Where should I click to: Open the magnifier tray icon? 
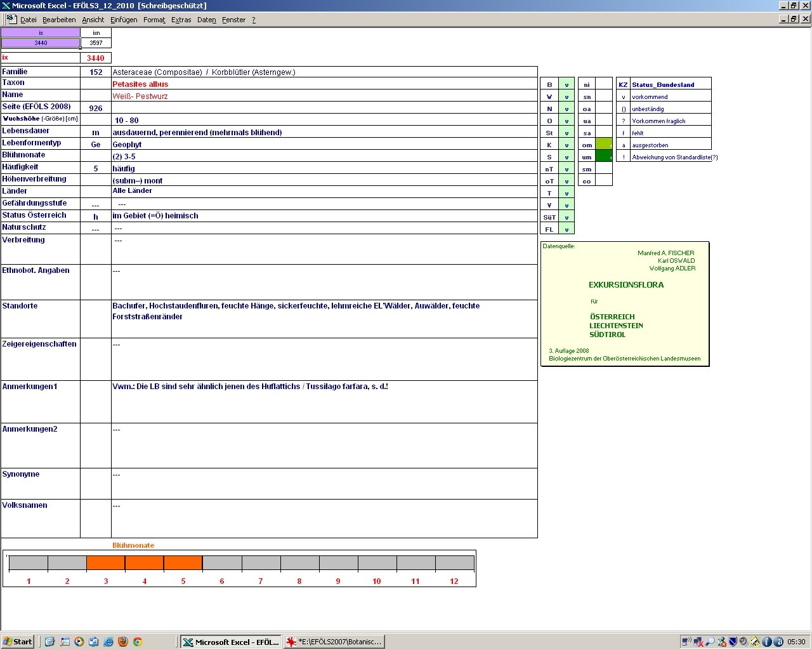[x=710, y=642]
